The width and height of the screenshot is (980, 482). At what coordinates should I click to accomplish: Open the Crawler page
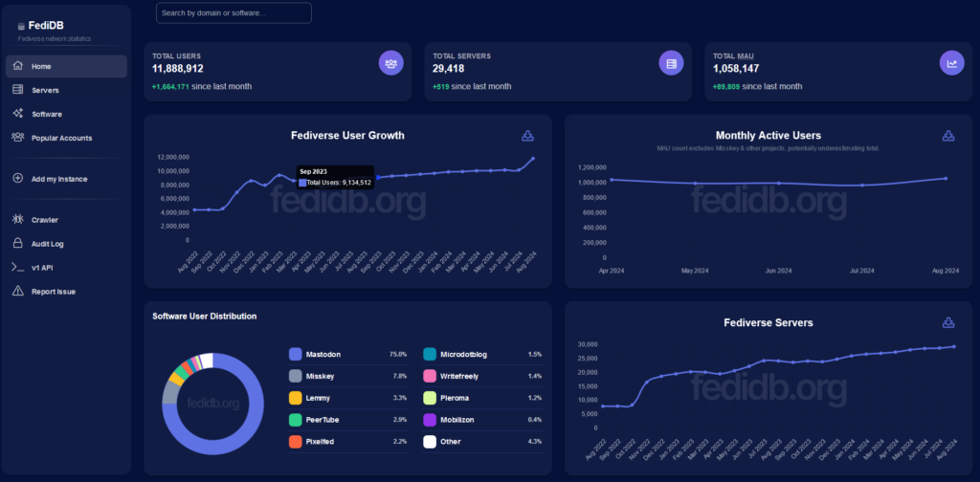[66, 220]
